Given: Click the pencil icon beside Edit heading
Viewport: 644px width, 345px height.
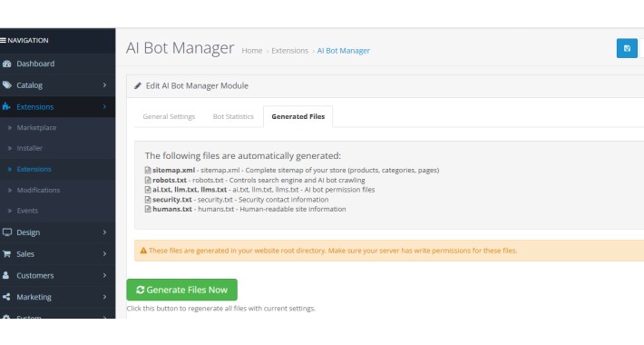Looking at the screenshot, I should (138, 85).
